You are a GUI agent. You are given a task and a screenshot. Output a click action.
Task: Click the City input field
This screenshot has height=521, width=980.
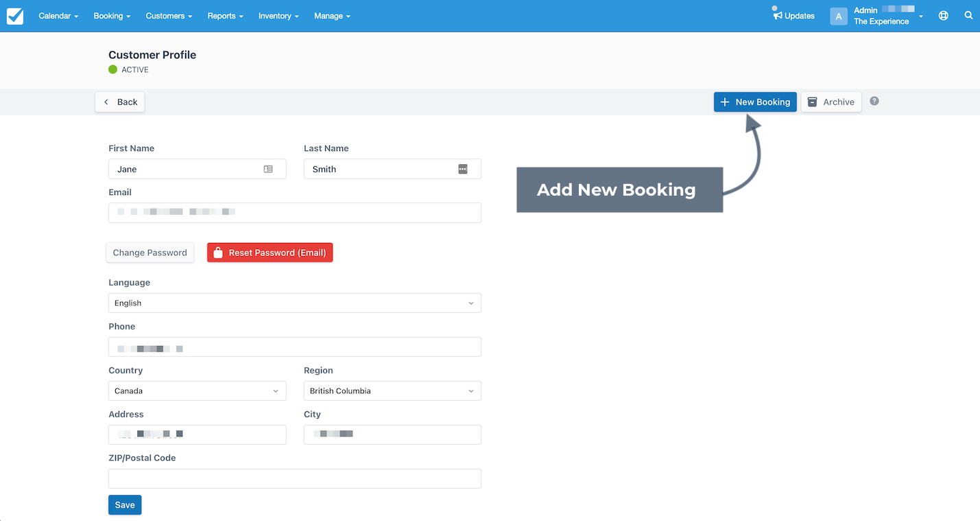click(x=392, y=435)
